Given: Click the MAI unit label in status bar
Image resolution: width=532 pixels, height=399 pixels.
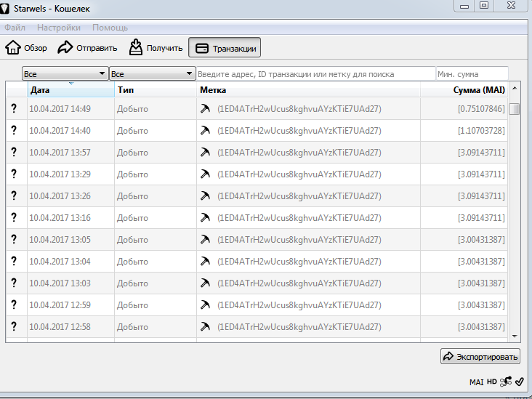Looking at the screenshot, I should [476, 382].
